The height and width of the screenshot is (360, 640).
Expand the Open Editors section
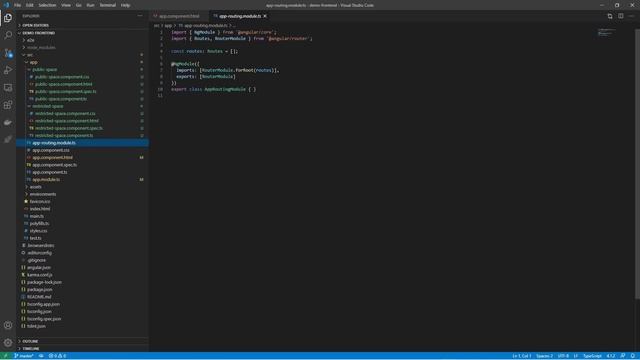[36, 25]
